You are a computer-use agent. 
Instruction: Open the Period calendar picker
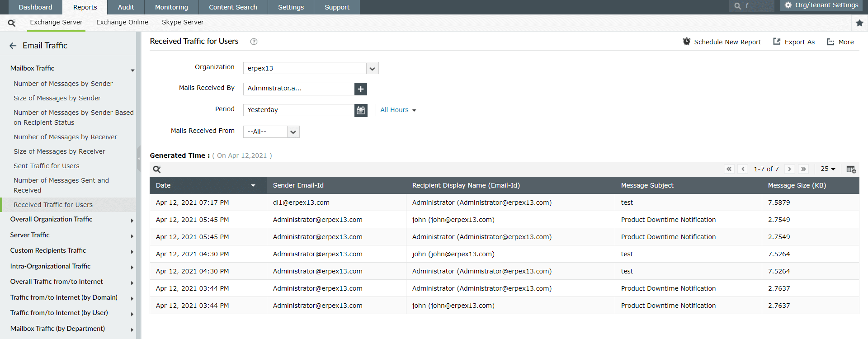point(361,110)
